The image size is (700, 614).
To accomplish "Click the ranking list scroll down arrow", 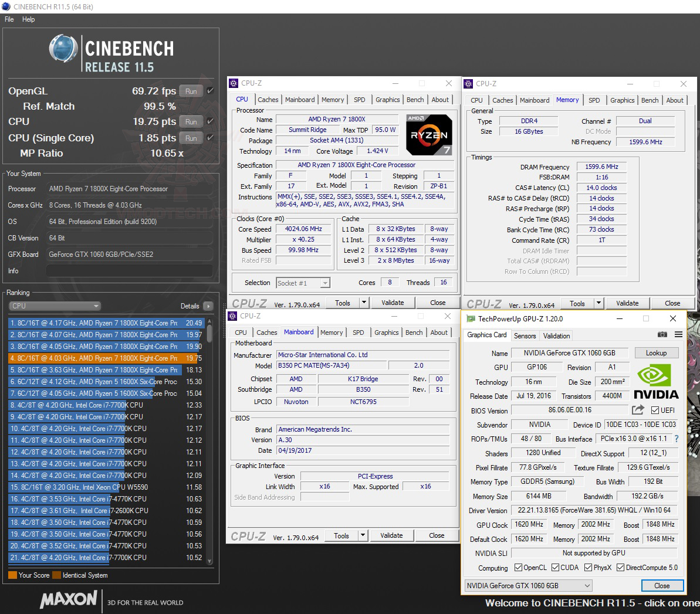I will click(x=209, y=561).
